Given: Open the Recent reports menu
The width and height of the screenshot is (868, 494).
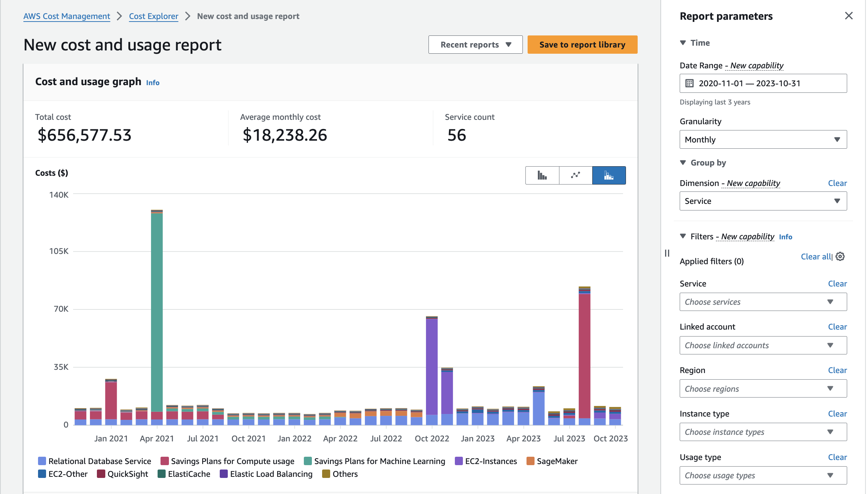Looking at the screenshot, I should click(x=475, y=45).
